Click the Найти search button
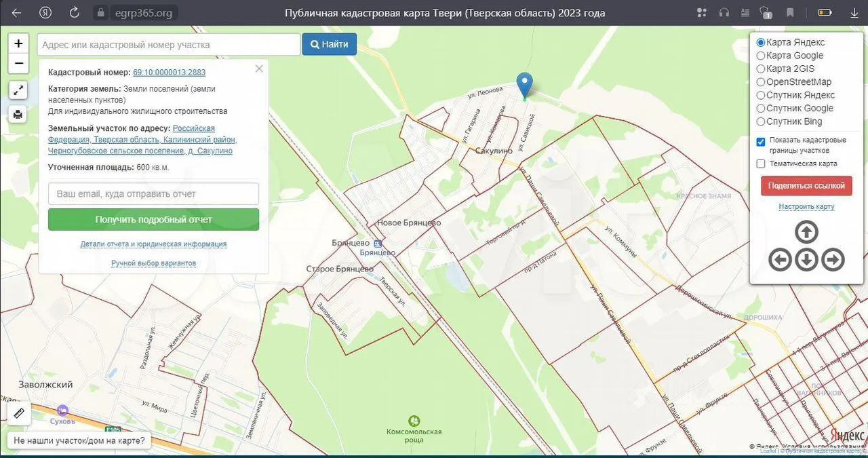868x458 pixels. (x=330, y=45)
